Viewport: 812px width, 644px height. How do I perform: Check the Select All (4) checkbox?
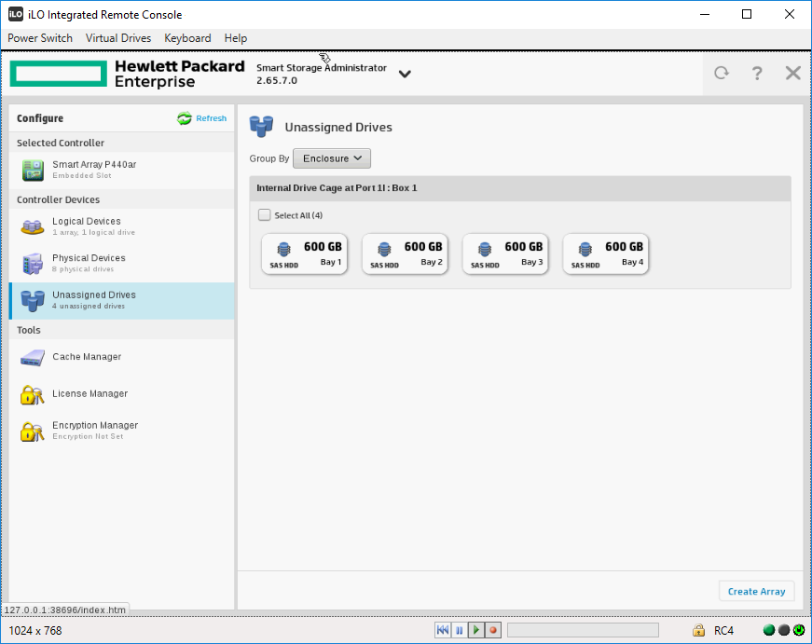tap(264, 215)
